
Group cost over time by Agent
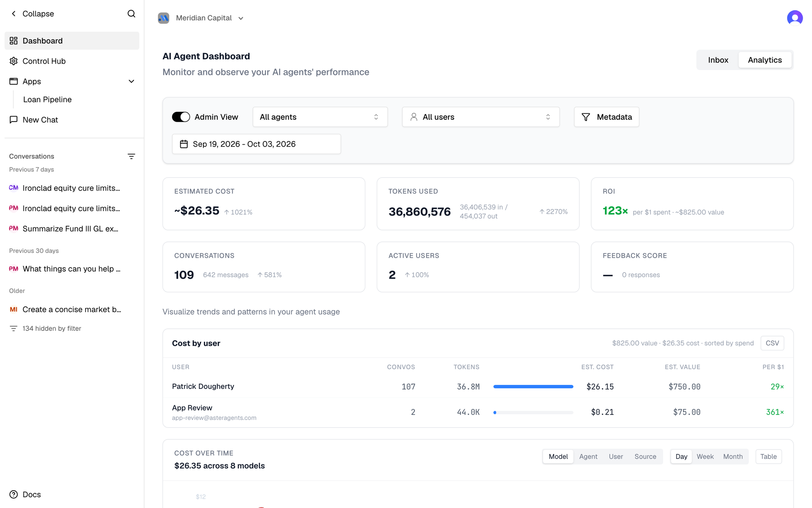(588, 456)
